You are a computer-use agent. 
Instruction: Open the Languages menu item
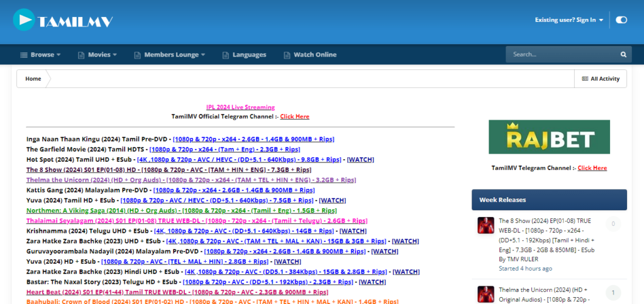[245, 55]
